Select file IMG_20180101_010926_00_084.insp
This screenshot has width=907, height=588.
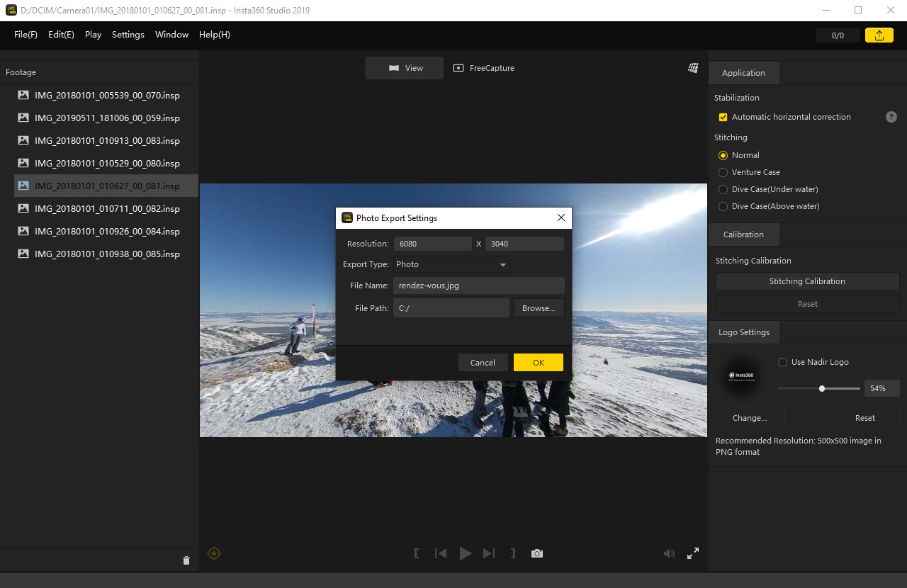[x=106, y=231]
